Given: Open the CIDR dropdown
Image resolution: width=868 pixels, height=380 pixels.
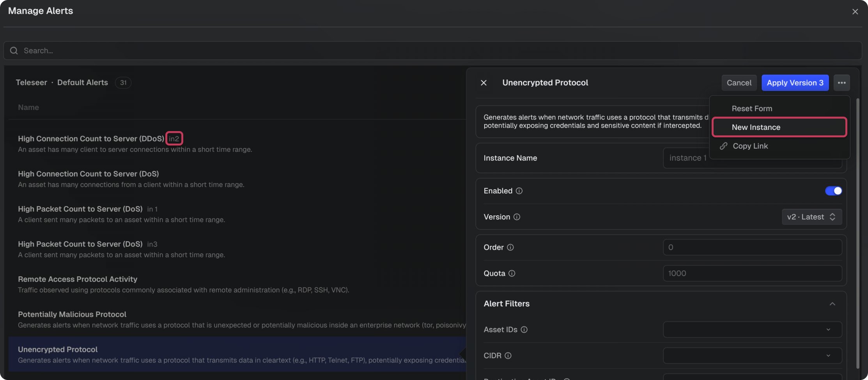Looking at the screenshot, I should pyautogui.click(x=752, y=356).
